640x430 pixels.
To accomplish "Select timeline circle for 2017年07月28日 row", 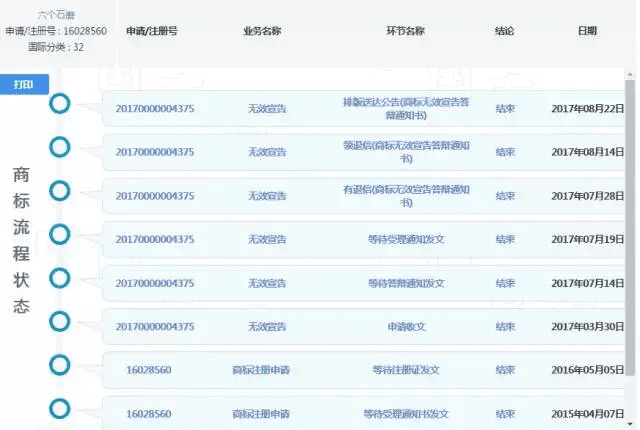I will [60, 191].
